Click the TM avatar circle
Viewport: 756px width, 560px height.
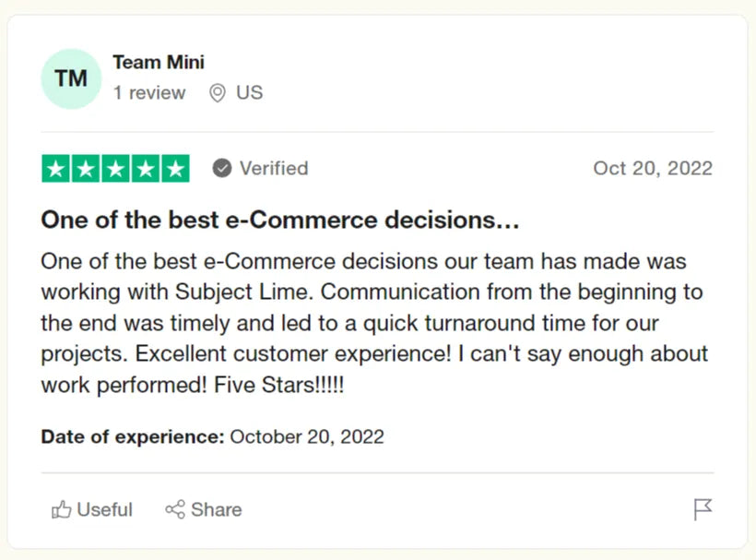71,78
